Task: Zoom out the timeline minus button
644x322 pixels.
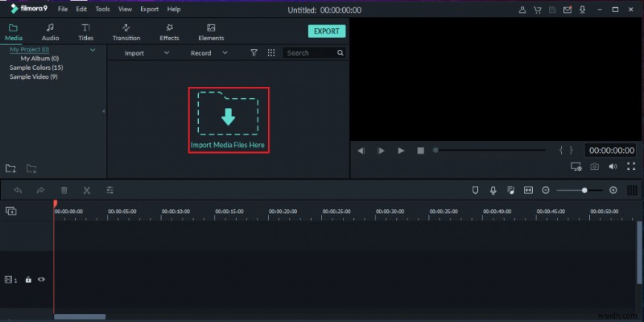Action: (x=546, y=190)
